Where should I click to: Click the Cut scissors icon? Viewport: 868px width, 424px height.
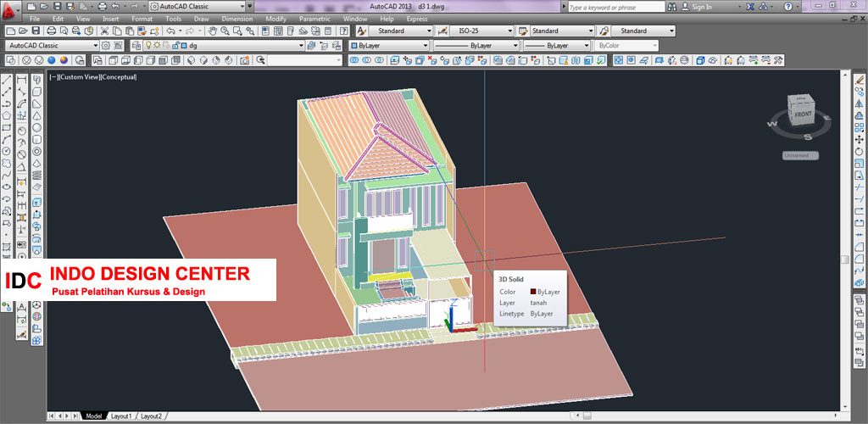pyautogui.click(x=104, y=31)
